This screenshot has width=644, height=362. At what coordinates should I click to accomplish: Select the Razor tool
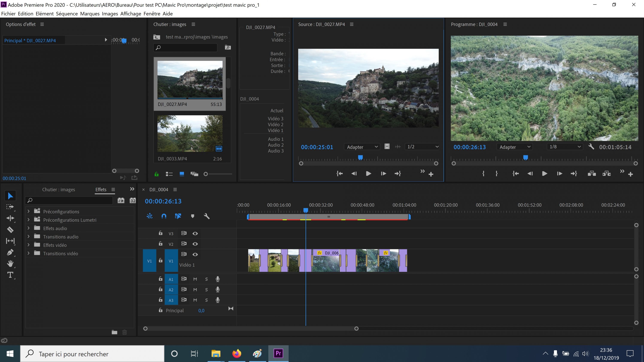[10, 230]
